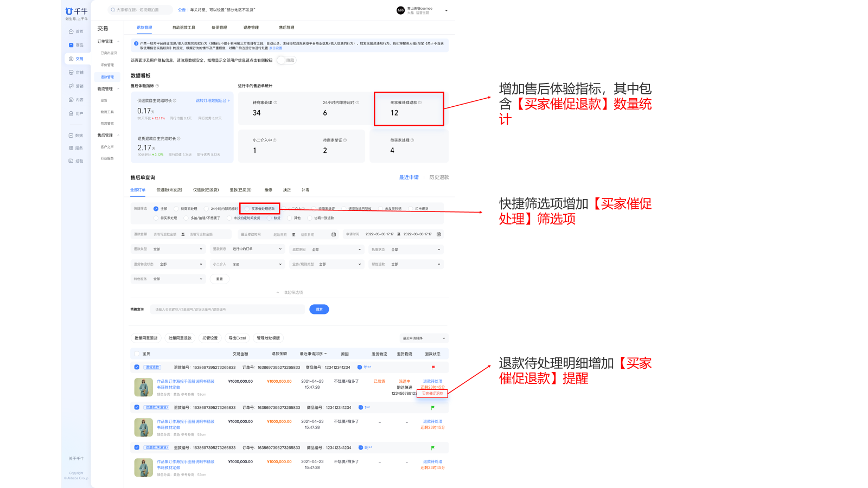Collapse the 订单管理 section in side menu
868x488 pixels.
click(x=118, y=41)
